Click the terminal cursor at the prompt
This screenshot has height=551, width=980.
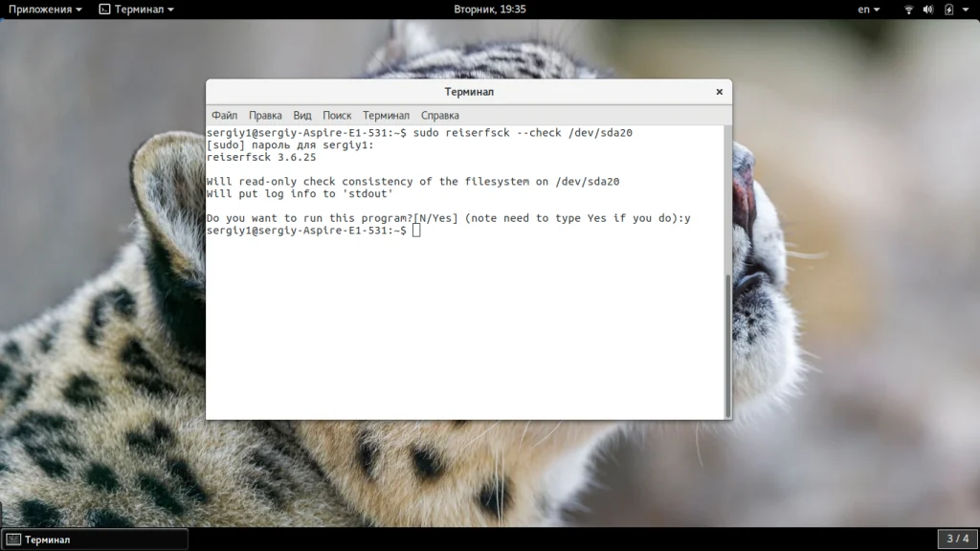tap(416, 231)
